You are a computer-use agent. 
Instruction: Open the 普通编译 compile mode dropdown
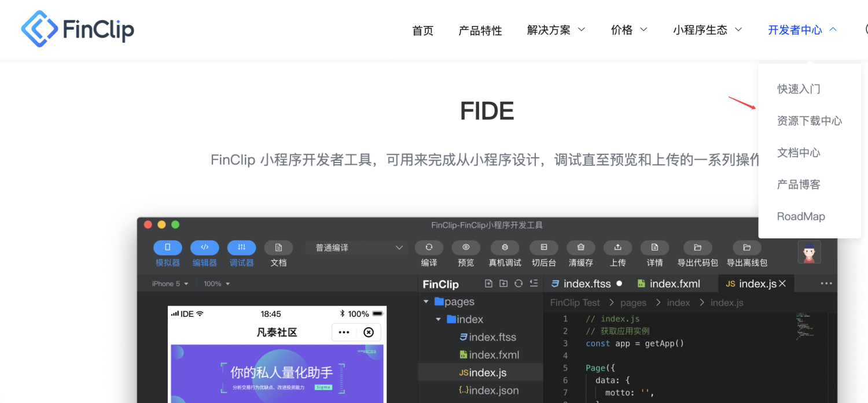356,247
